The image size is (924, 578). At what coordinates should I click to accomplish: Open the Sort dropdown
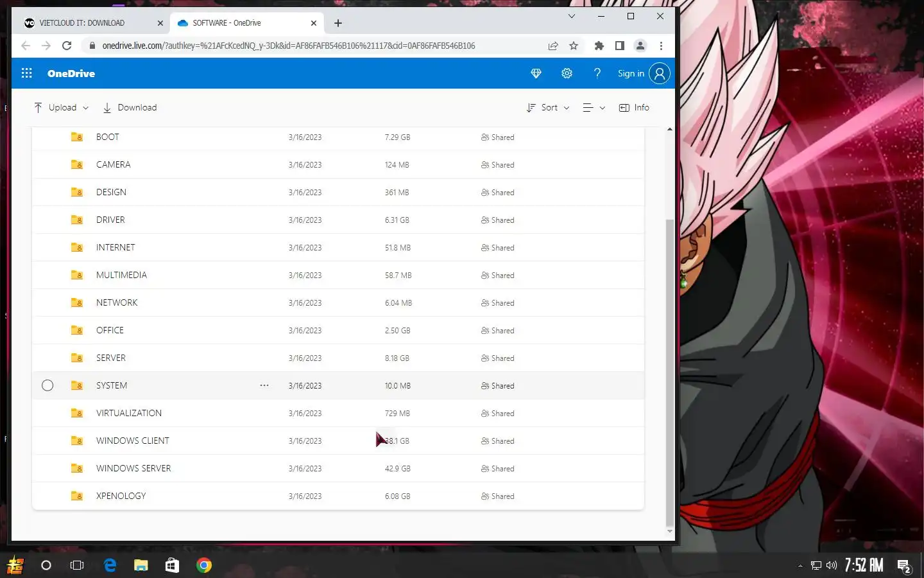click(x=548, y=108)
